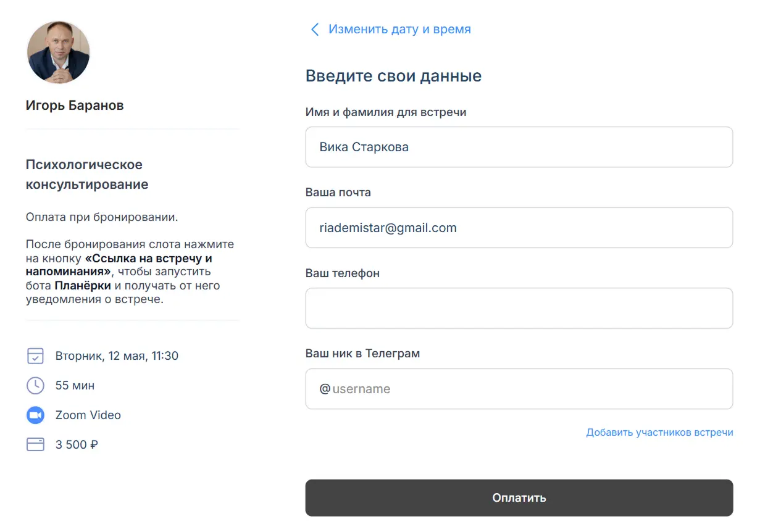Viewport: 760px width, 532px height.
Task: Open the Изменить дату и время link
Action: pyautogui.click(x=399, y=30)
